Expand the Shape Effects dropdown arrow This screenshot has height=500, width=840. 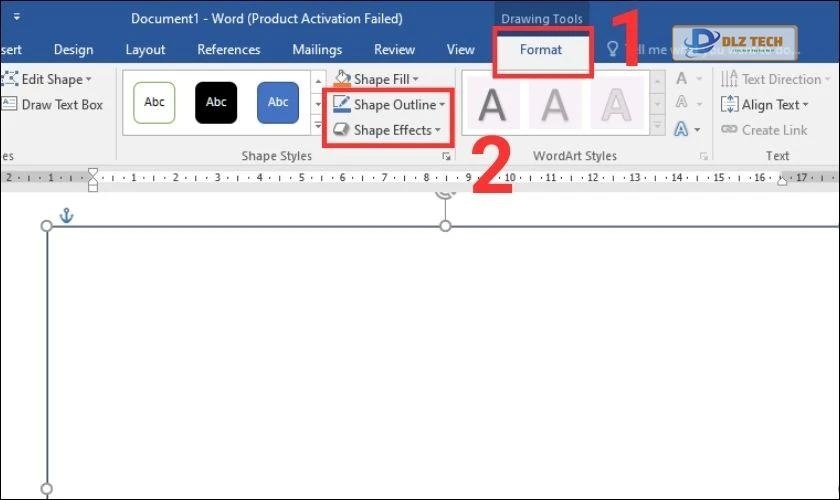click(438, 131)
